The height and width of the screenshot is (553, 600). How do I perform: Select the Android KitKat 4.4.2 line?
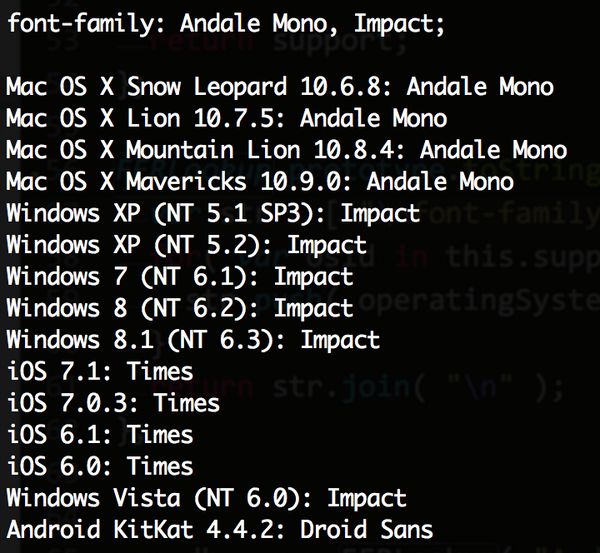(219, 529)
